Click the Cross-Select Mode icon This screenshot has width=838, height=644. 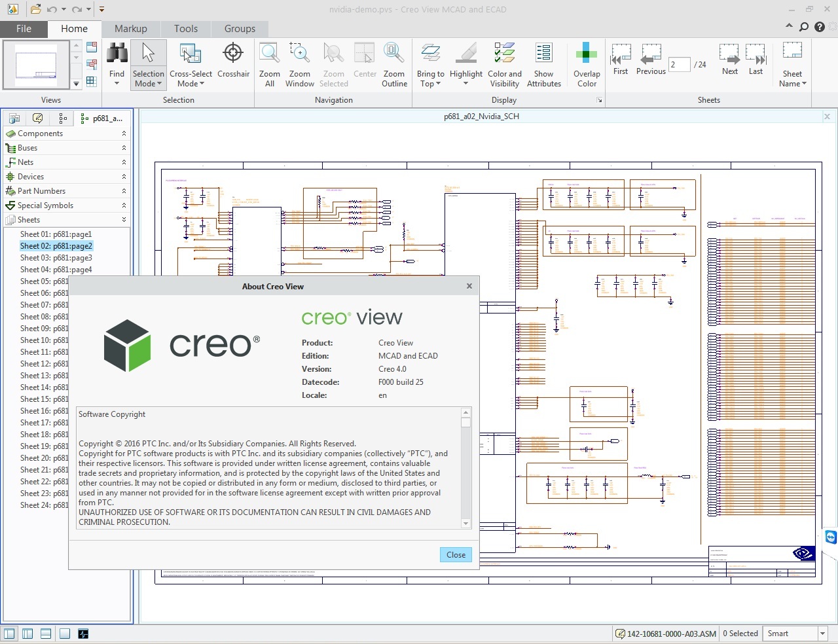pos(191,53)
